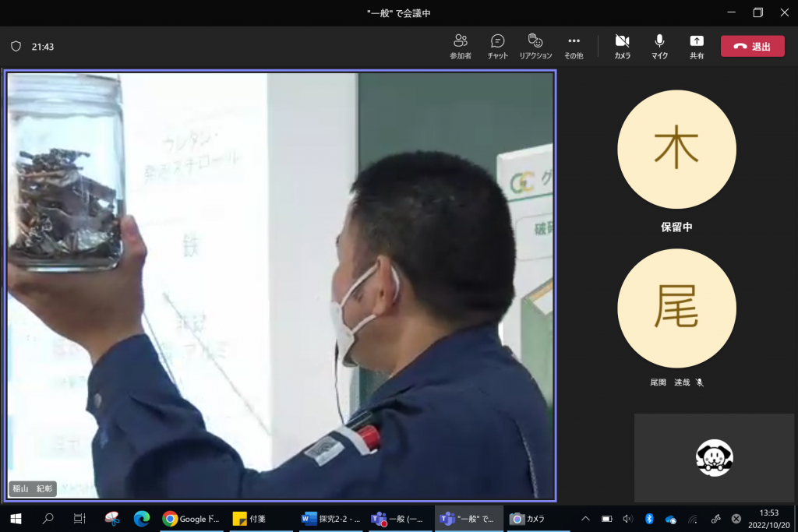Open the チャット chat panel
This screenshot has height=532, width=798.
(497, 46)
